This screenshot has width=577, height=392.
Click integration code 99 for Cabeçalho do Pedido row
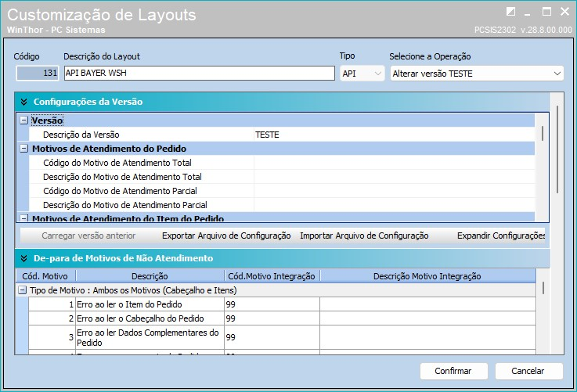[272, 318]
